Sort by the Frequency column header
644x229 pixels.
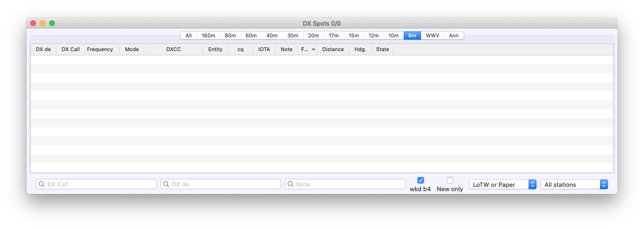coord(100,49)
